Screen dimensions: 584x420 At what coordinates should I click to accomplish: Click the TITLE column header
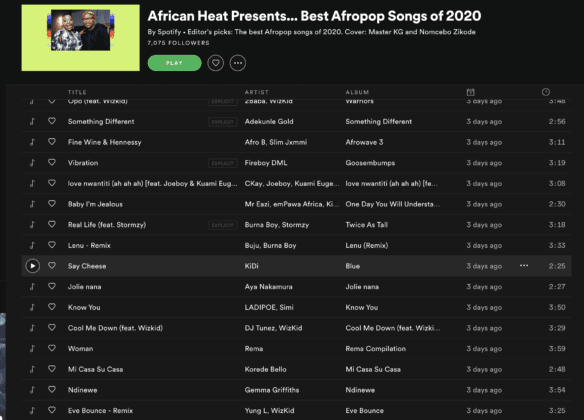(77, 92)
